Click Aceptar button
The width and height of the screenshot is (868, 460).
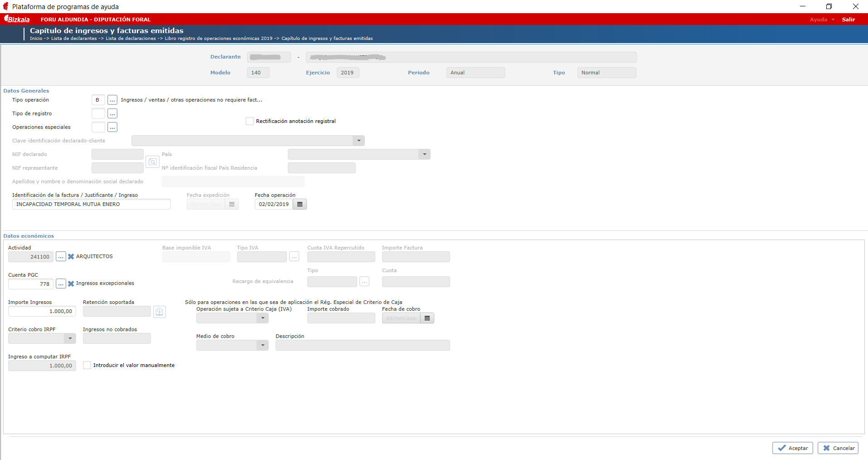(x=793, y=448)
